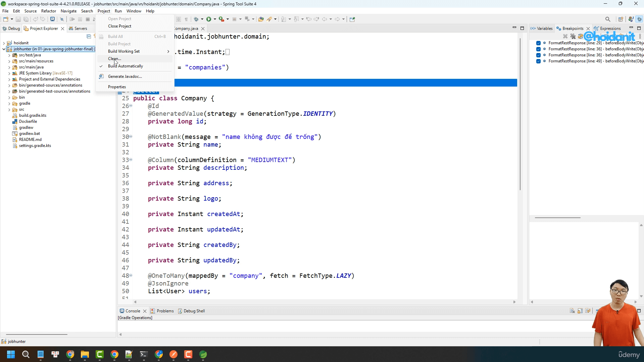644x362 pixels.
Task: Click the Back navigation arrow
Action: click(324, 19)
